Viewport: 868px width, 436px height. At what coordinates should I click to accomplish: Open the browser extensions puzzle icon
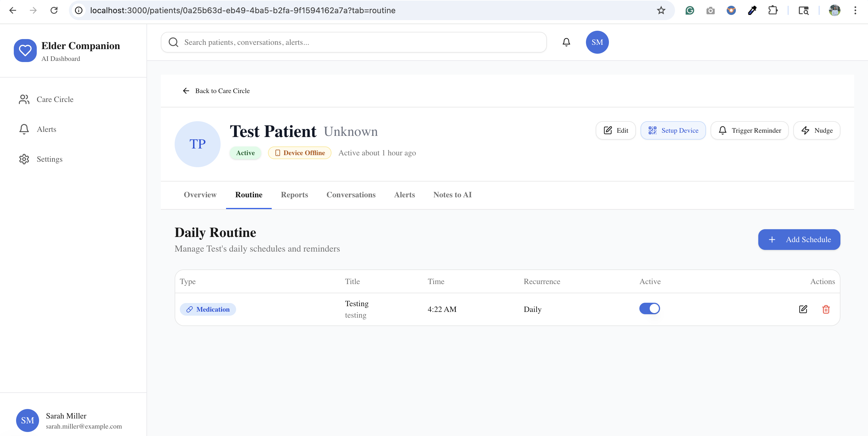(x=773, y=10)
